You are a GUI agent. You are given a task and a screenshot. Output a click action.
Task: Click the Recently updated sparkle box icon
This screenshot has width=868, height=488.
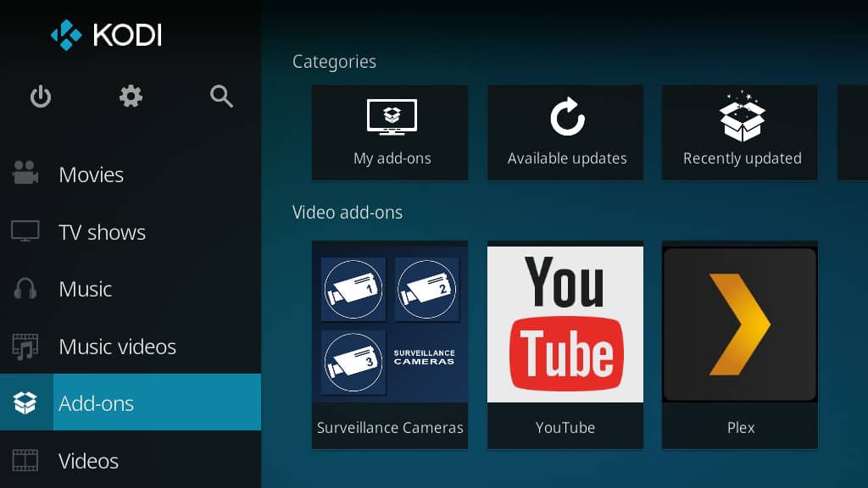click(742, 117)
